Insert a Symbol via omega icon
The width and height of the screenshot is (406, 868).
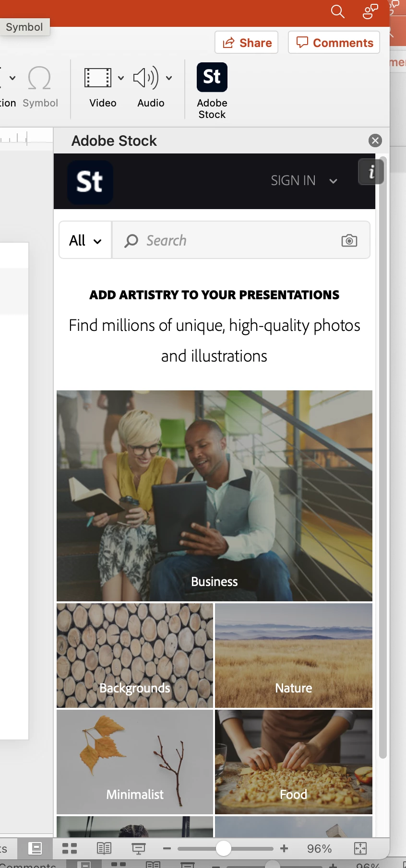[x=39, y=78]
